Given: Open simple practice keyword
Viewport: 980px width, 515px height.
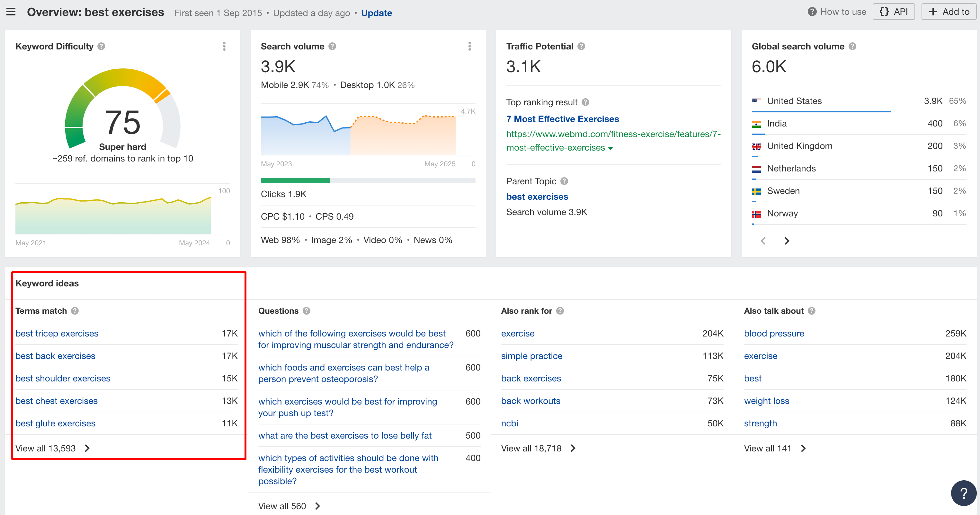Looking at the screenshot, I should pyautogui.click(x=531, y=356).
